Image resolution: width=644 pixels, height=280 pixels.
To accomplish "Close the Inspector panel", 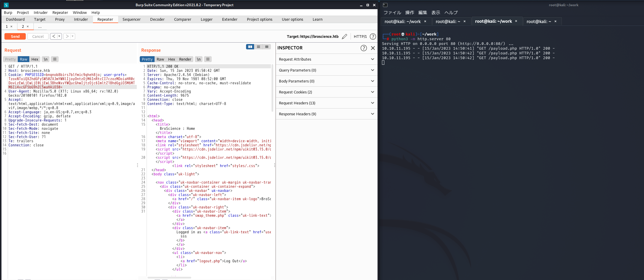I will click(x=373, y=48).
